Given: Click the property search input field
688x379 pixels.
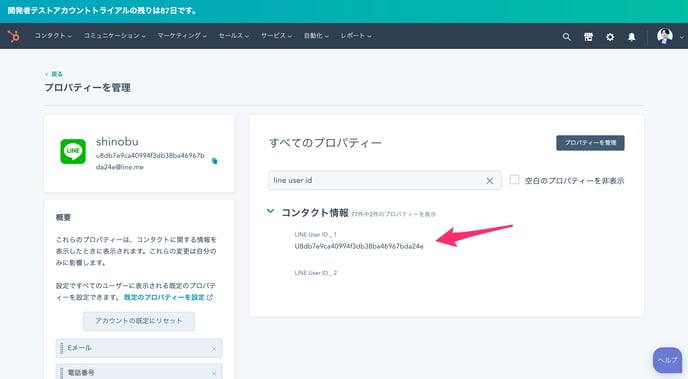Looking at the screenshot, I should (x=384, y=180).
